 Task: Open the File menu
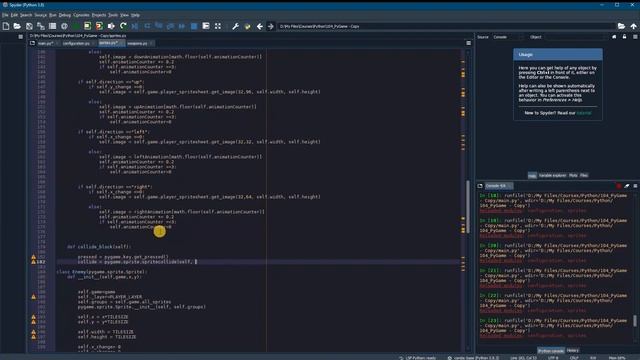click(5, 15)
